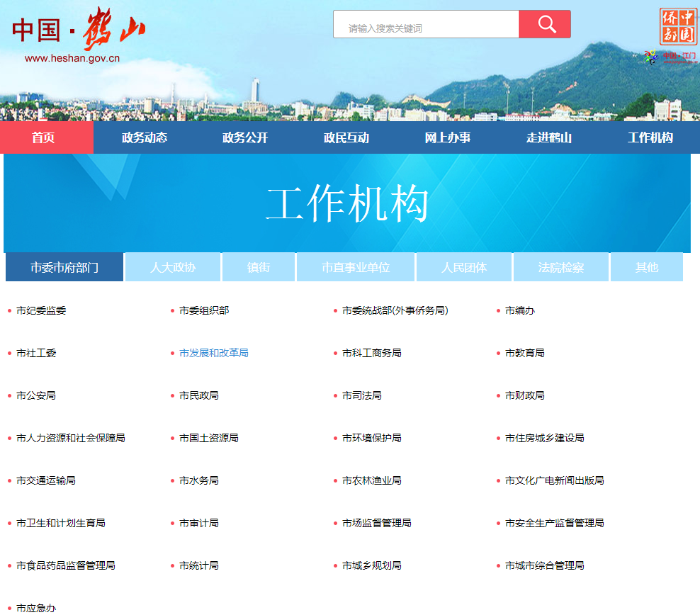Select the 走进鹤山 navigation item
The height and width of the screenshot is (615, 700).
pyautogui.click(x=548, y=137)
